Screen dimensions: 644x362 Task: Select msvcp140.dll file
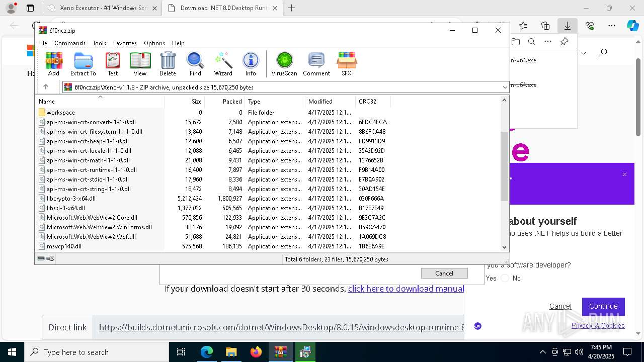[64, 246]
